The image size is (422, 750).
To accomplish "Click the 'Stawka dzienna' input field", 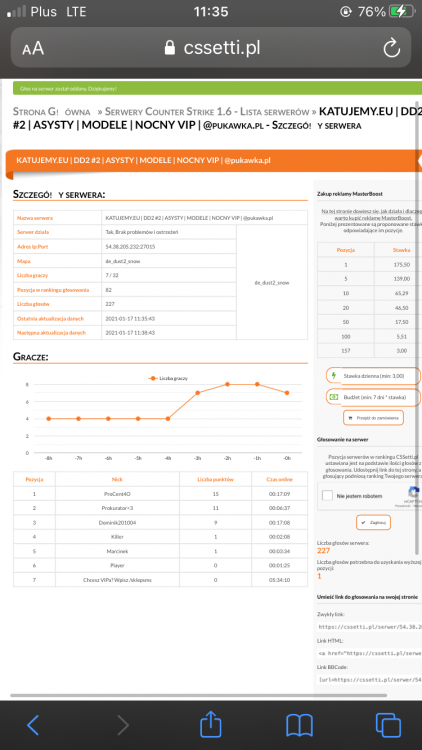I will [x=373, y=375].
